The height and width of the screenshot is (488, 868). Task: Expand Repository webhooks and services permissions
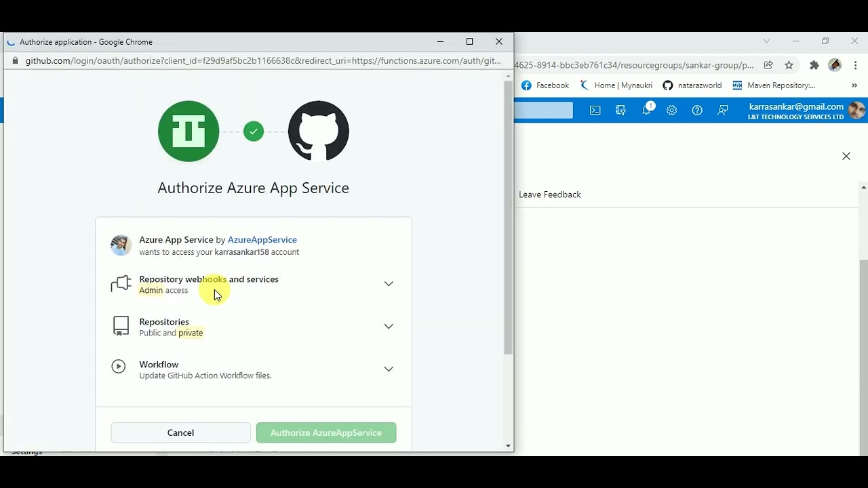pyautogui.click(x=389, y=284)
